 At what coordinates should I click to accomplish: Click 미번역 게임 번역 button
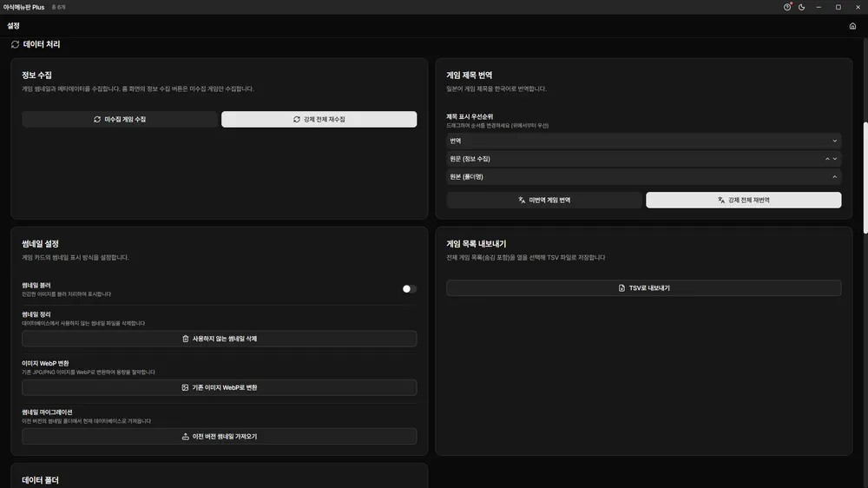[544, 200]
